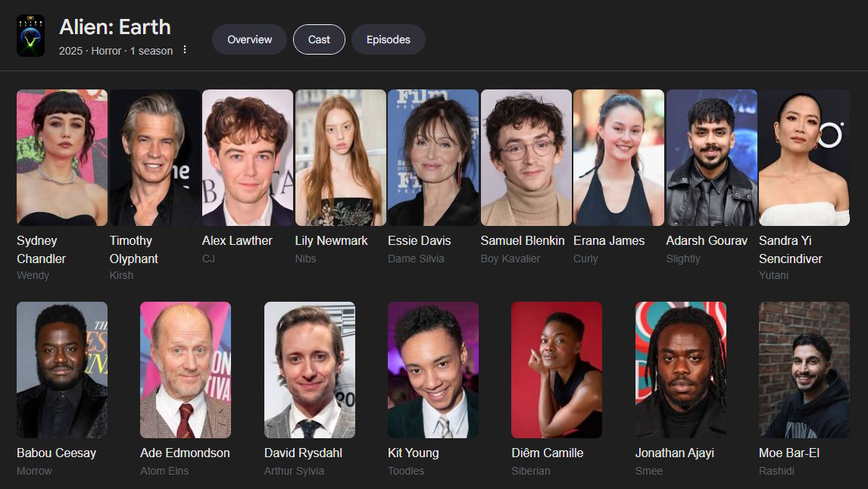Select the Cast tab

(319, 40)
